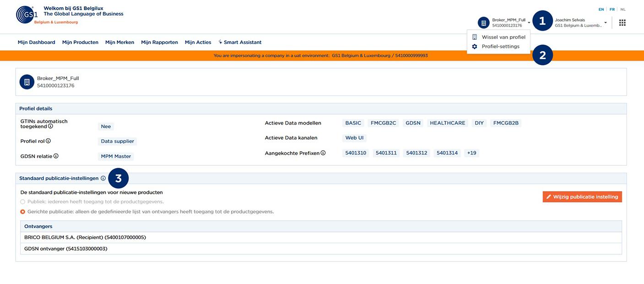Click the MPM Master relation value
Image resolution: width=644 pixels, height=284 pixels.
116,157
